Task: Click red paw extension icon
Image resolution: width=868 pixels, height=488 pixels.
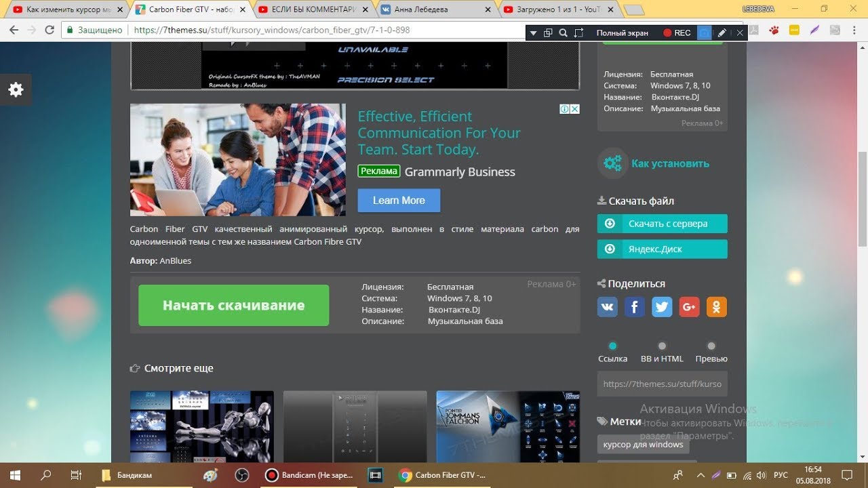Action: [x=774, y=30]
